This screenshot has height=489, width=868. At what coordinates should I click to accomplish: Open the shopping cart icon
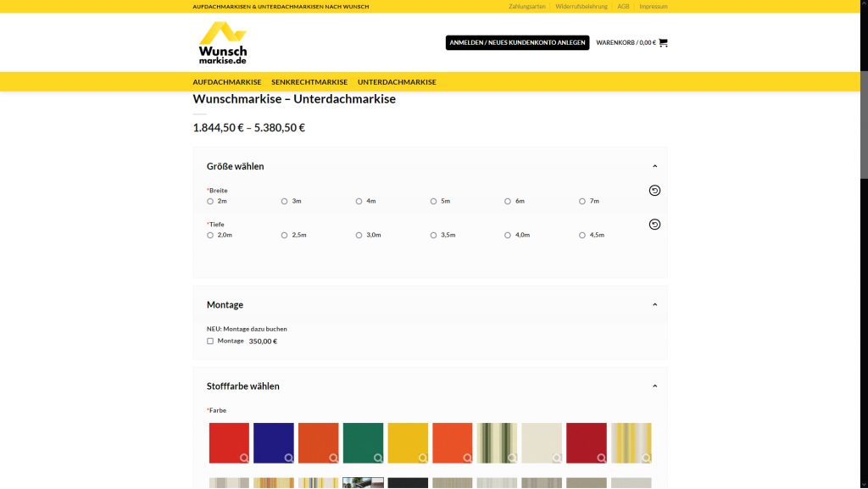click(663, 42)
